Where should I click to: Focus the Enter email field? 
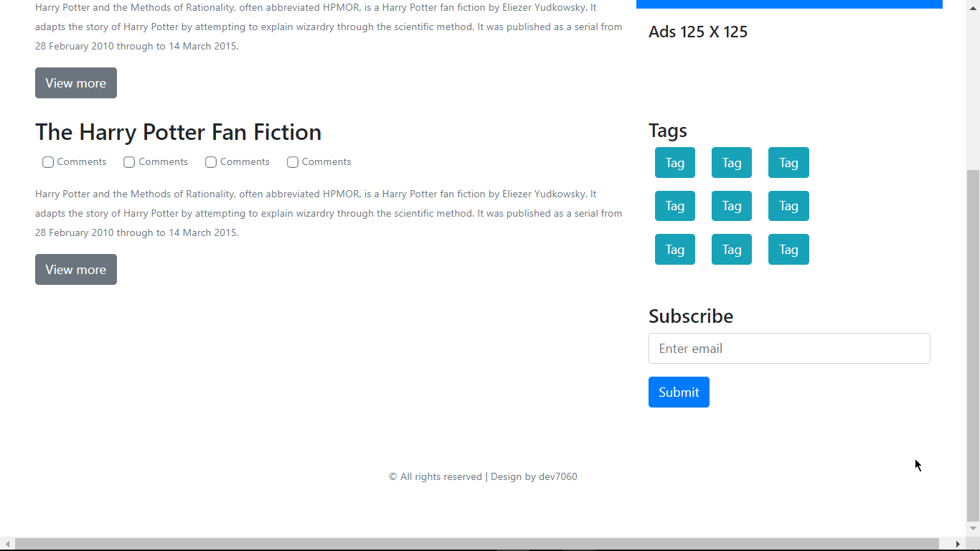pyautogui.click(x=789, y=349)
